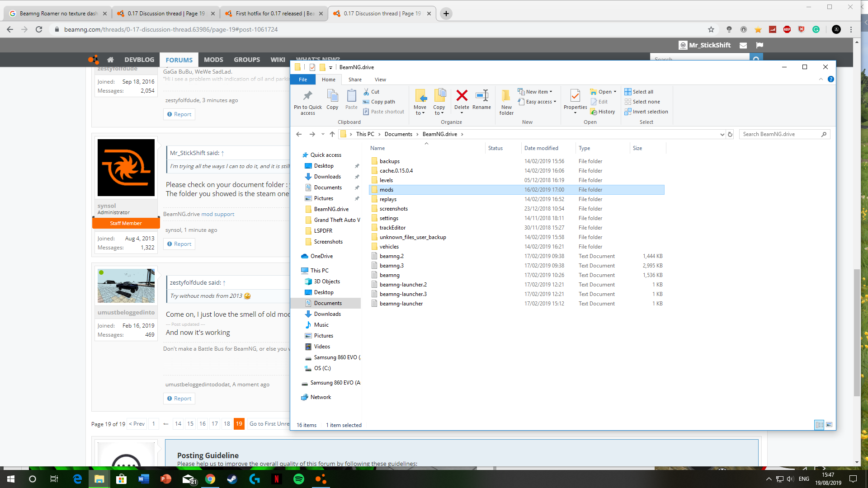Click the Refresh button in address bar

tap(730, 134)
